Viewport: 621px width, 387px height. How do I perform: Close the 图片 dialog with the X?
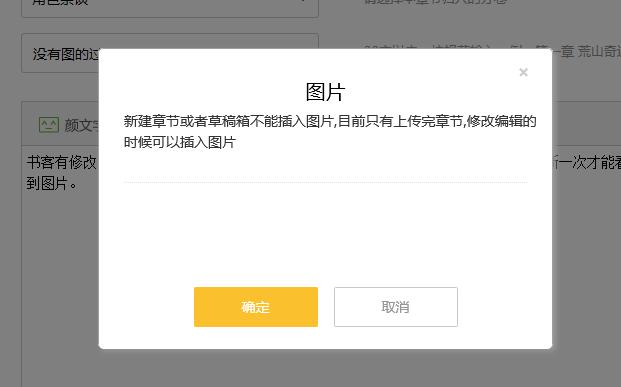pos(524,72)
